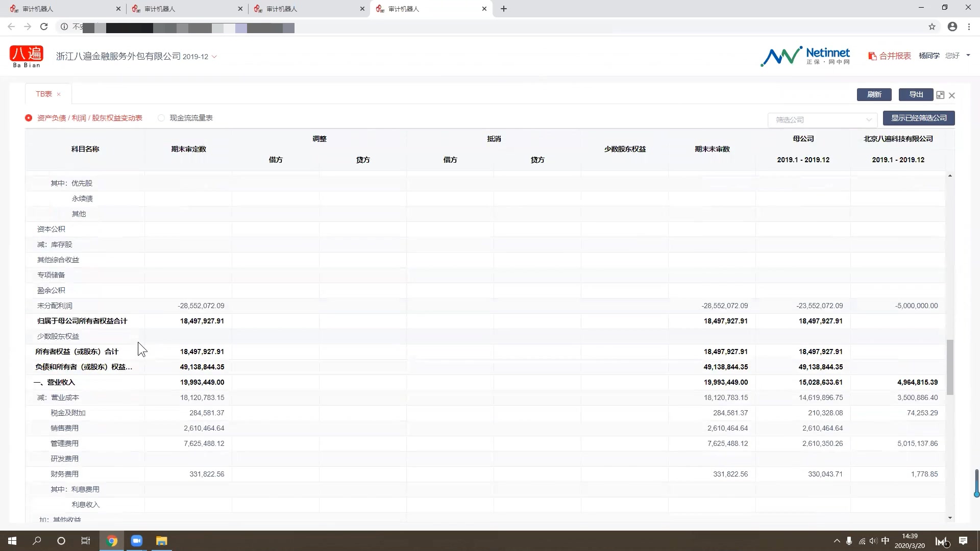Open Cortana circle icon on taskbar
Image resolution: width=980 pixels, height=551 pixels.
pos(61,541)
